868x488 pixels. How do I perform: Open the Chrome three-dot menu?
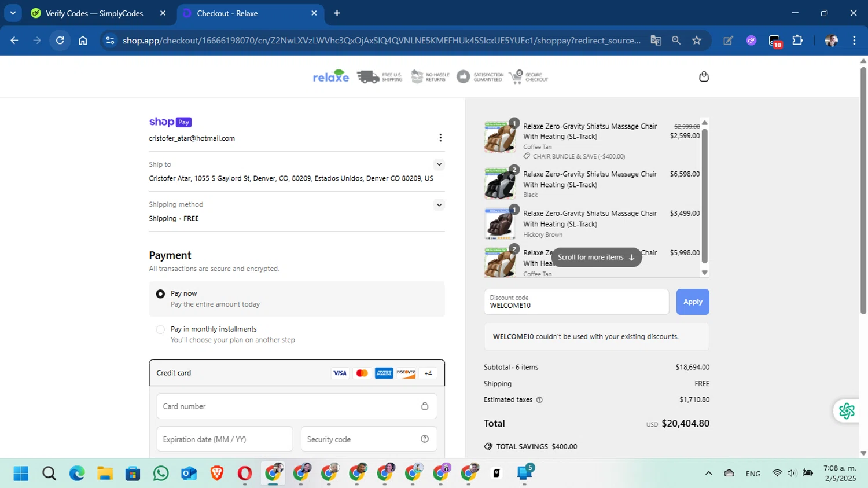tap(854, 41)
